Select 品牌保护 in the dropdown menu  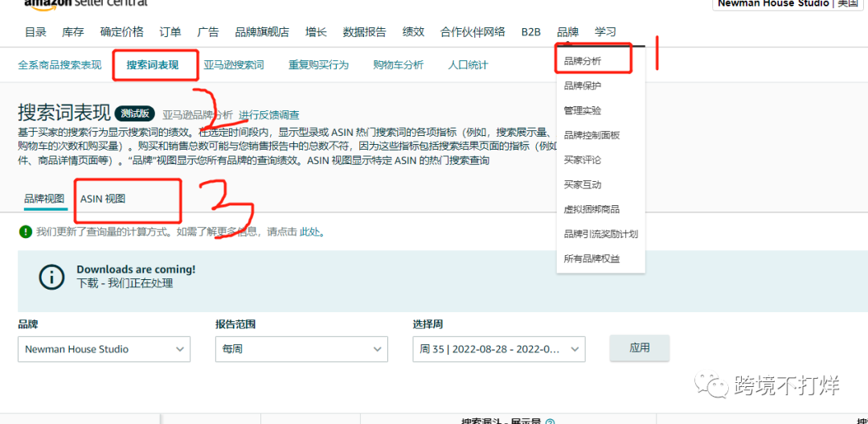click(583, 86)
